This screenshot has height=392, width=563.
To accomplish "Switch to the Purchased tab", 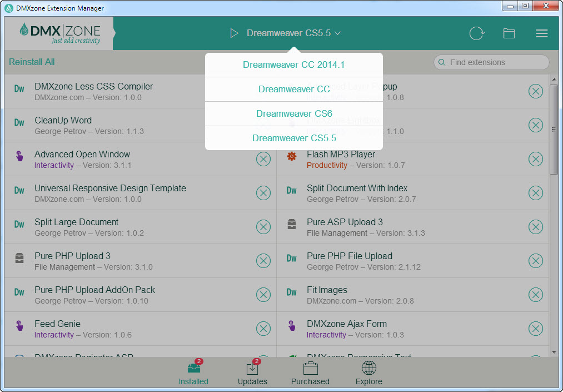I will pos(310,372).
